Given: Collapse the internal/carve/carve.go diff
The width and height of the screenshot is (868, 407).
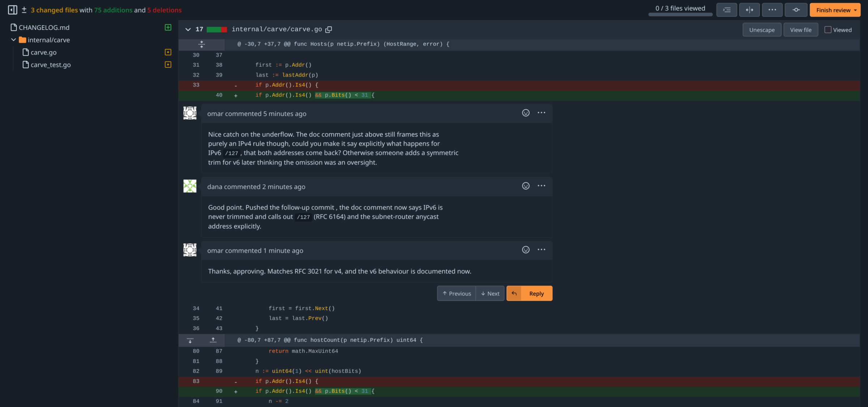Looking at the screenshot, I should 188,29.
